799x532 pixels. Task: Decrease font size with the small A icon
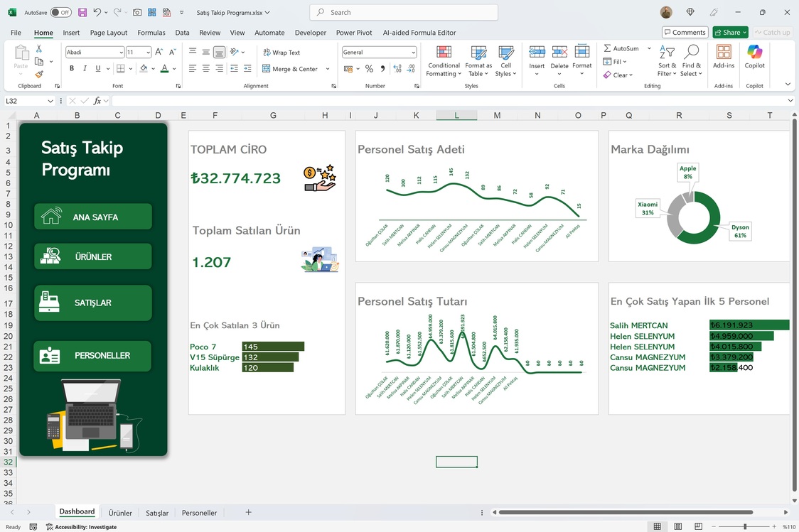click(172, 52)
